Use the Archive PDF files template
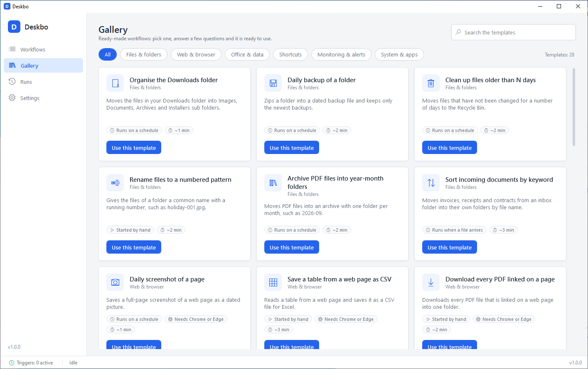The height and width of the screenshot is (369, 588). coord(292,247)
